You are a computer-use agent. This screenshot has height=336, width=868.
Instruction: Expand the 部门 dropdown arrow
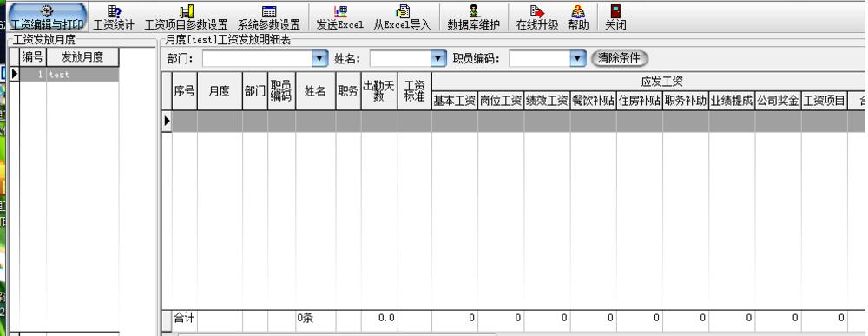(320, 58)
